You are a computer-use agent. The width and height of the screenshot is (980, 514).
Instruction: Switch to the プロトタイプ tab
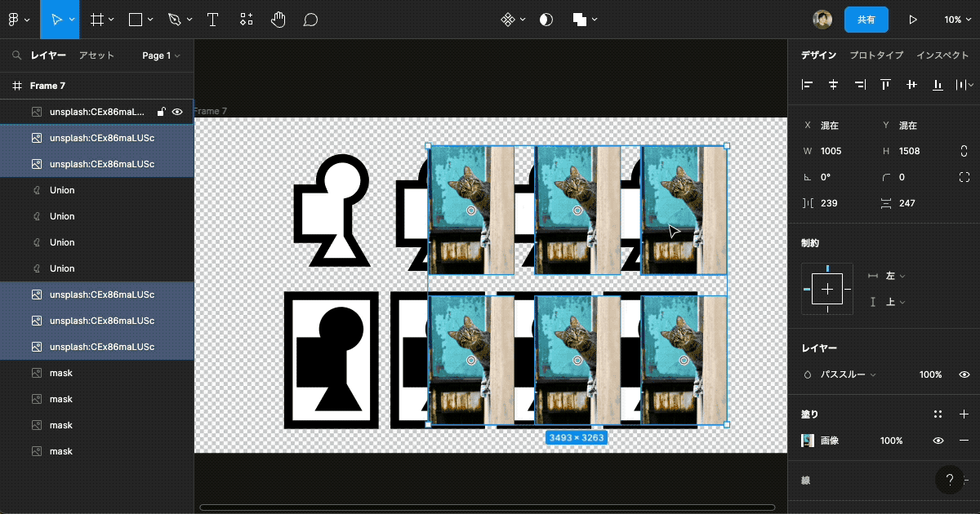(876, 55)
